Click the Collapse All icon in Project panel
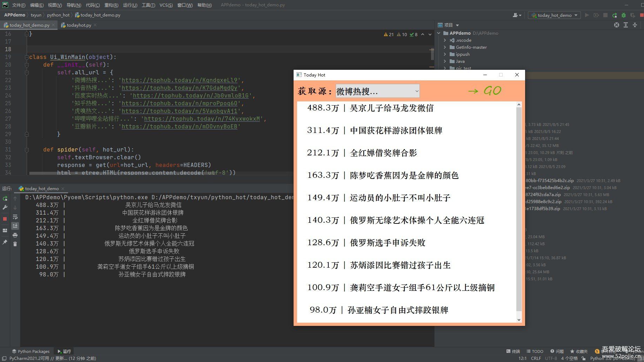 (x=635, y=25)
